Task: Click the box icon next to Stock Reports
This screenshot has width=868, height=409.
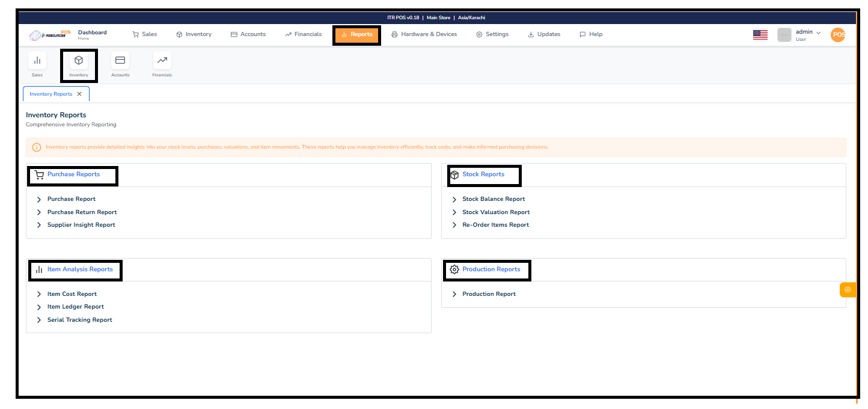Action: pyautogui.click(x=455, y=174)
